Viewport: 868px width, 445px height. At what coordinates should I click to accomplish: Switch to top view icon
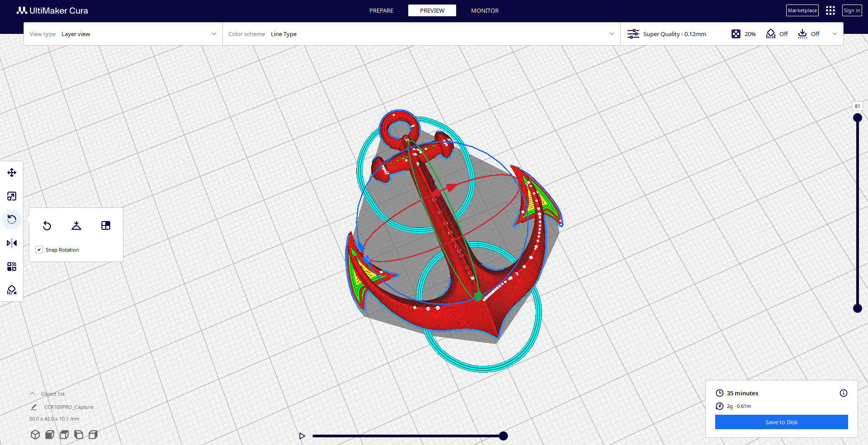64,435
